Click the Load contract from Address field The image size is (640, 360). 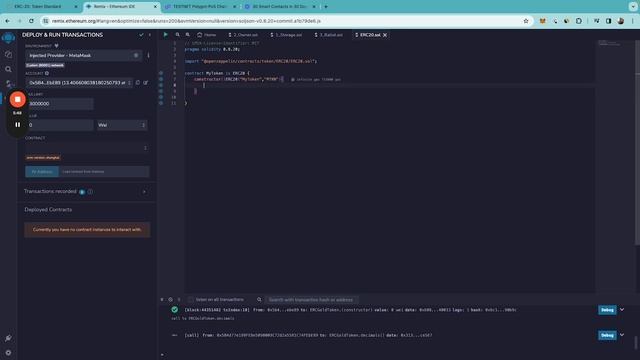[104, 172]
